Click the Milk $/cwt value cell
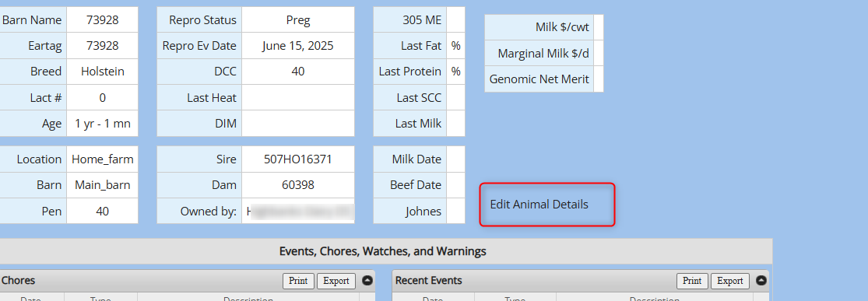 point(599,27)
